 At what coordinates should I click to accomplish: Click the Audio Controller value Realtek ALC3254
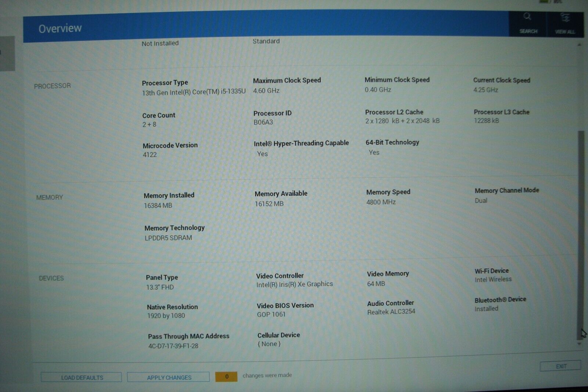[391, 311]
